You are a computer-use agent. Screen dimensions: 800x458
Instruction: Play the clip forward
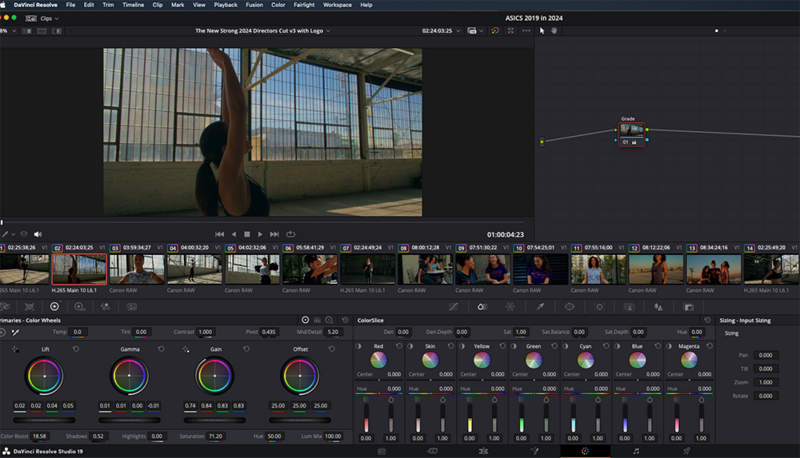click(260, 234)
